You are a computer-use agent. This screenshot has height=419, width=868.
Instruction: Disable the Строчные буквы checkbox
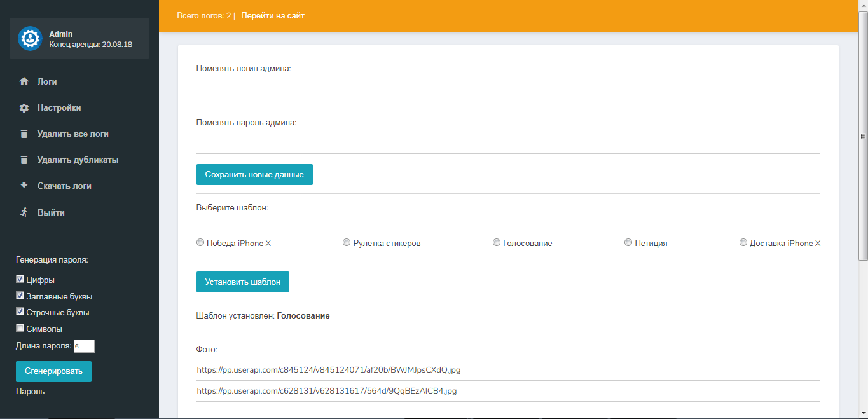tap(20, 312)
